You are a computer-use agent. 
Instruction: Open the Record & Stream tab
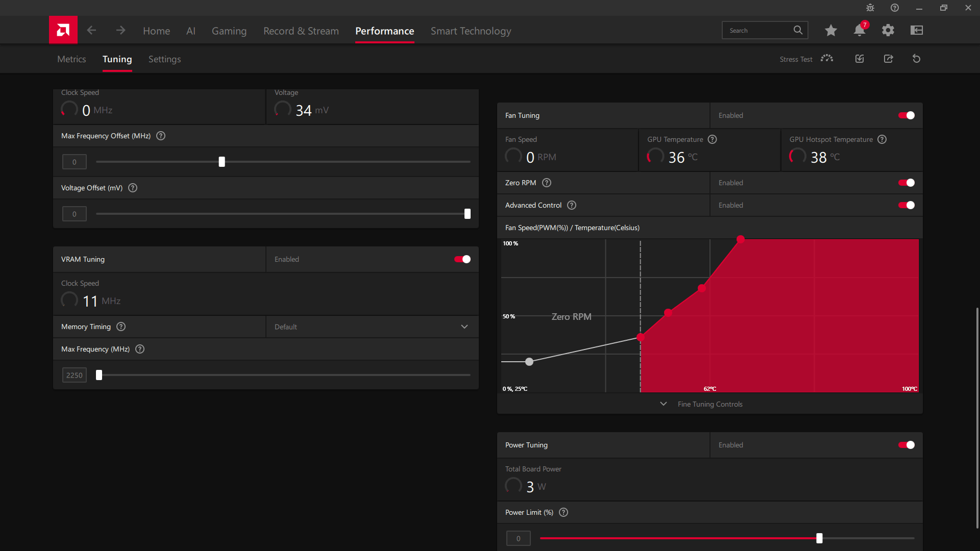(x=301, y=31)
